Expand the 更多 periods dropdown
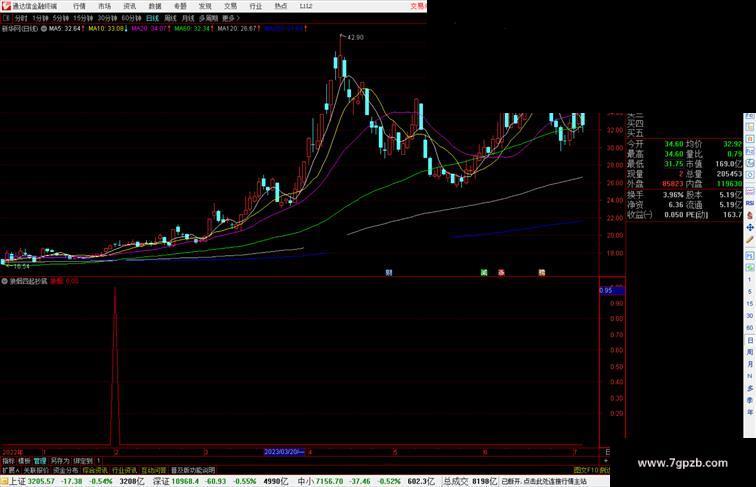Viewport: 756px width, 487px height. tap(231, 18)
